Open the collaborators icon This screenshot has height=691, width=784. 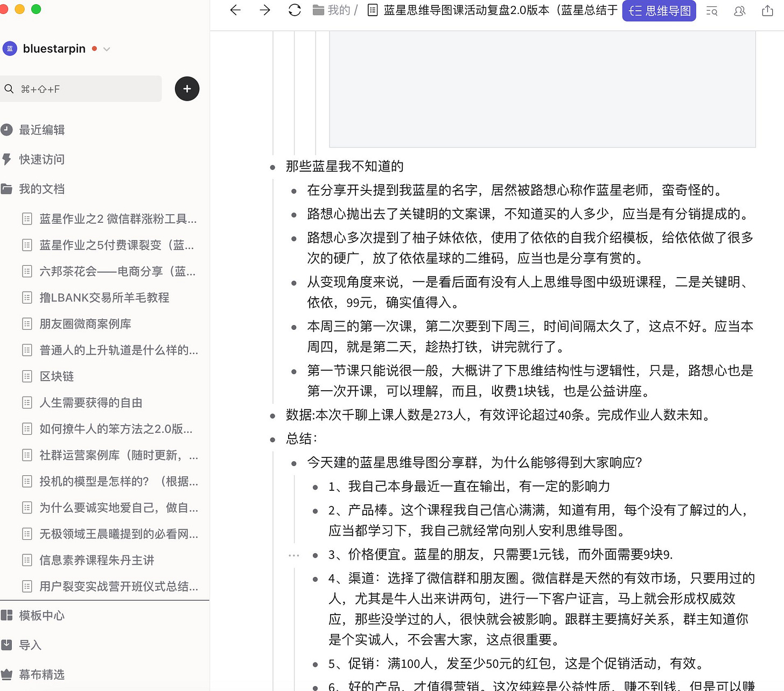point(740,11)
